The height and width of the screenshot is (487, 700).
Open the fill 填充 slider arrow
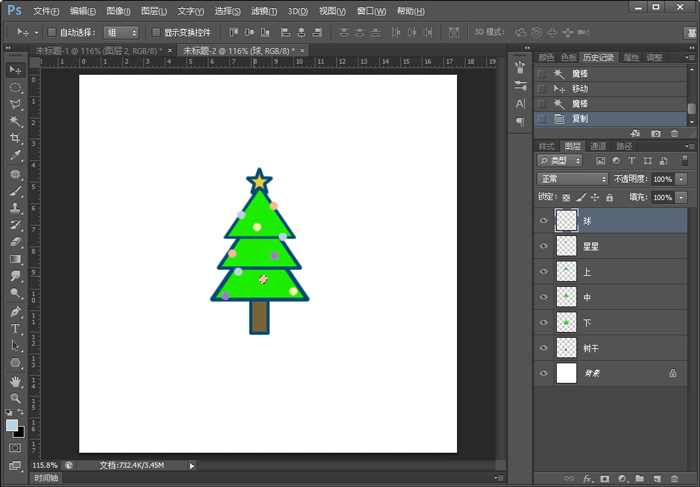pyautogui.click(x=681, y=197)
